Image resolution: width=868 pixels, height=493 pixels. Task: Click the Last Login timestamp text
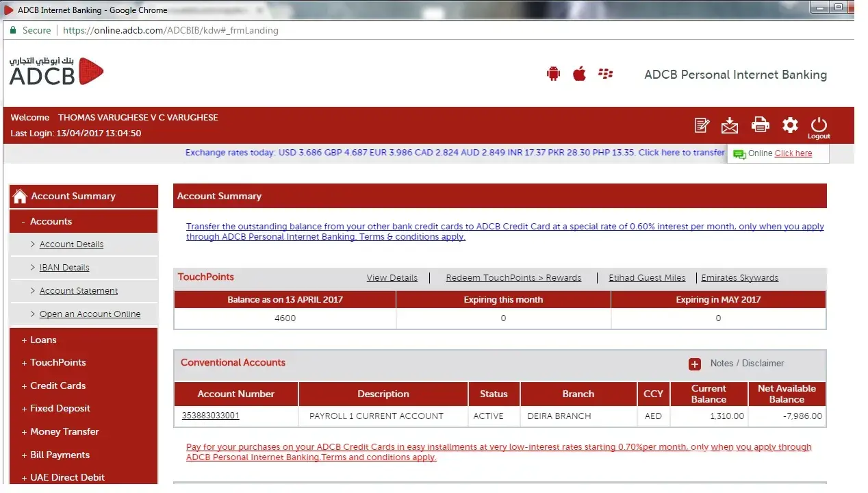coord(76,134)
